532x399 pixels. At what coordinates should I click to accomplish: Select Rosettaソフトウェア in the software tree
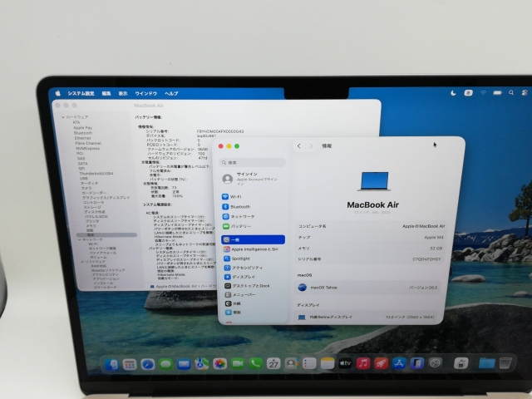coord(108,270)
